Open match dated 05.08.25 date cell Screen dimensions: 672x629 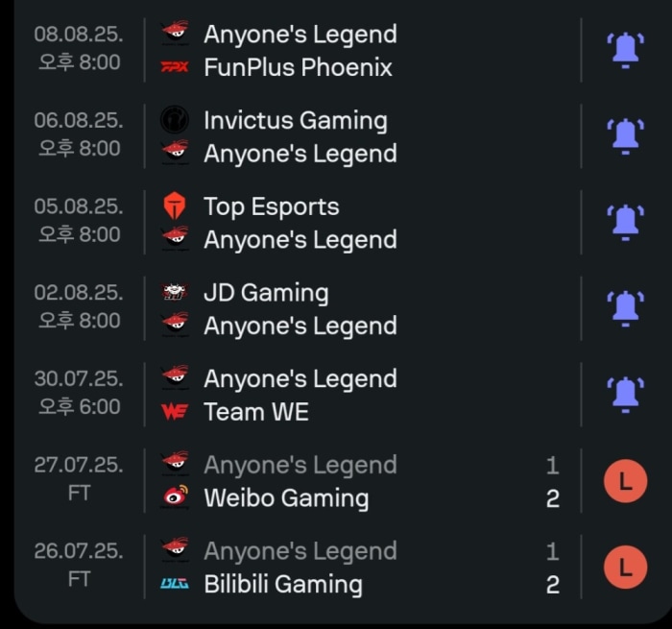pos(79,220)
